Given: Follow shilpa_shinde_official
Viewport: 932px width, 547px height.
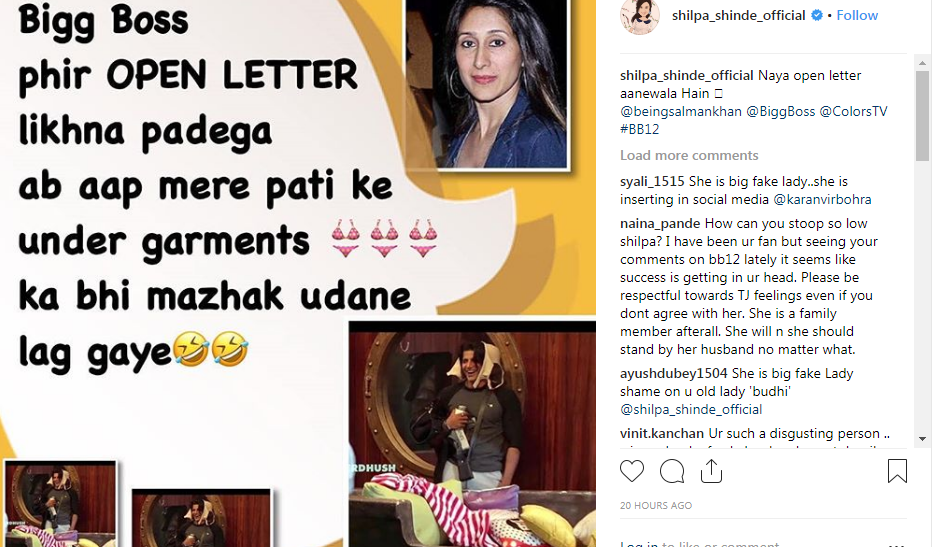Looking at the screenshot, I should (857, 15).
